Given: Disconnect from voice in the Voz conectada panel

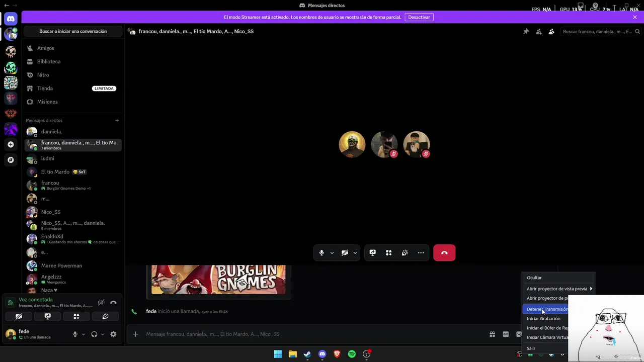Looking at the screenshot, I should point(113,302).
